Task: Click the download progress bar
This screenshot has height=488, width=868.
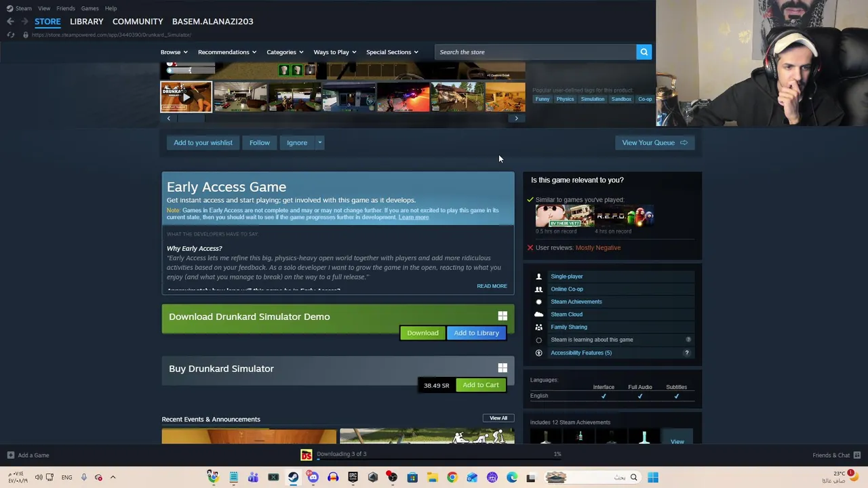Action: coord(439,460)
